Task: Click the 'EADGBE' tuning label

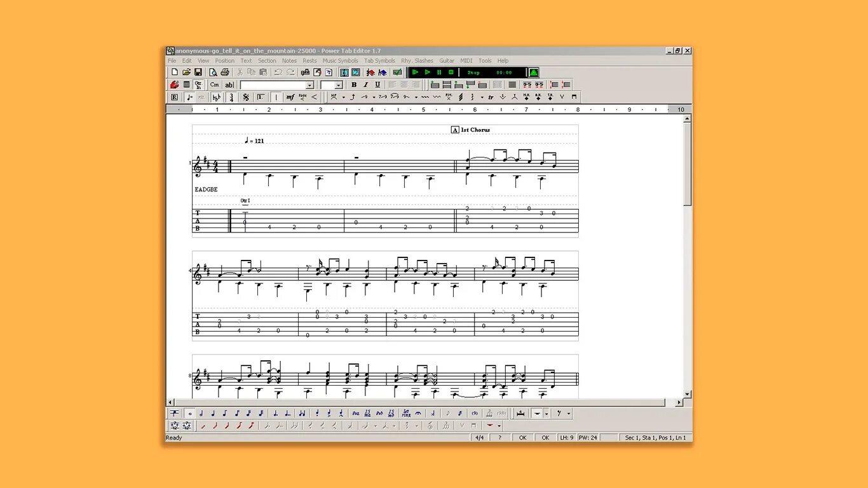Action: point(206,189)
